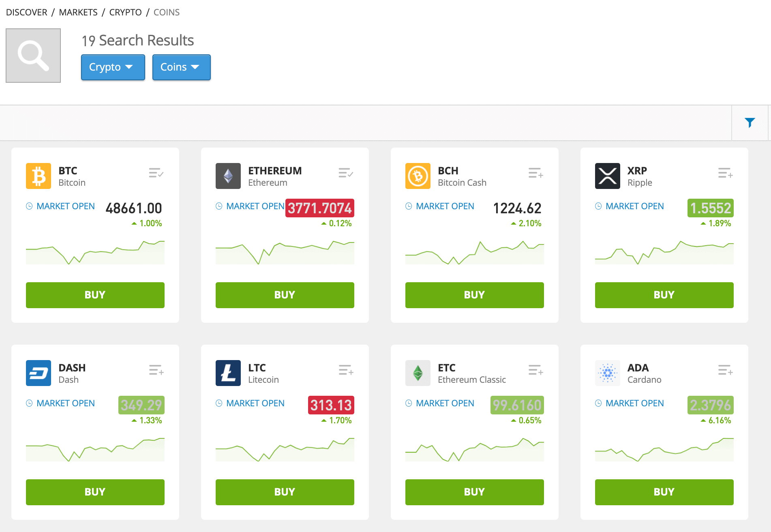Add DASH to watchlist

156,370
